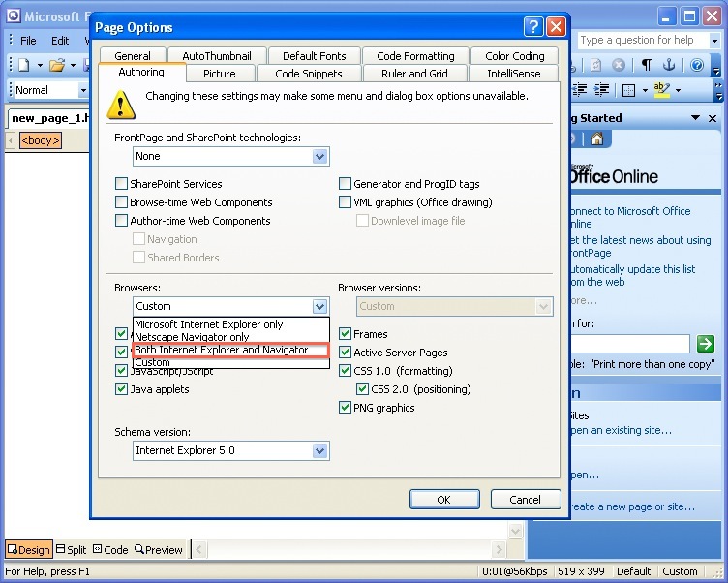Enable the SharePoint Services checkbox
The height and width of the screenshot is (583, 728).
coord(121,184)
